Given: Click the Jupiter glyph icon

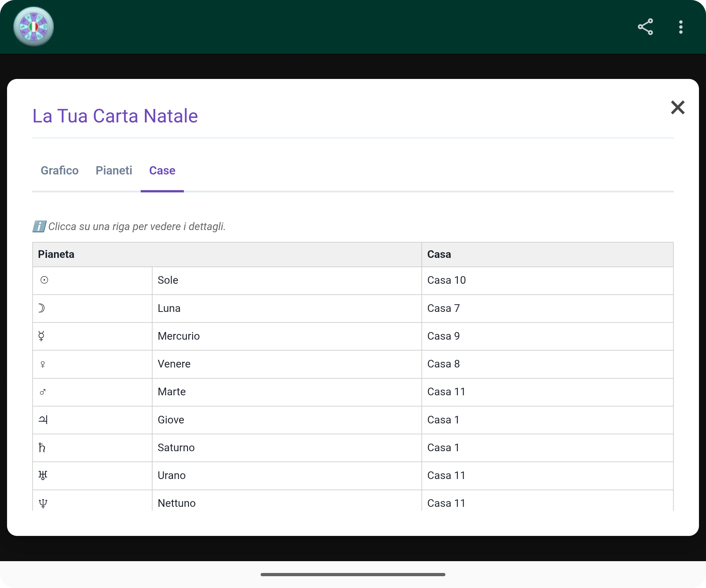Looking at the screenshot, I should coord(43,420).
